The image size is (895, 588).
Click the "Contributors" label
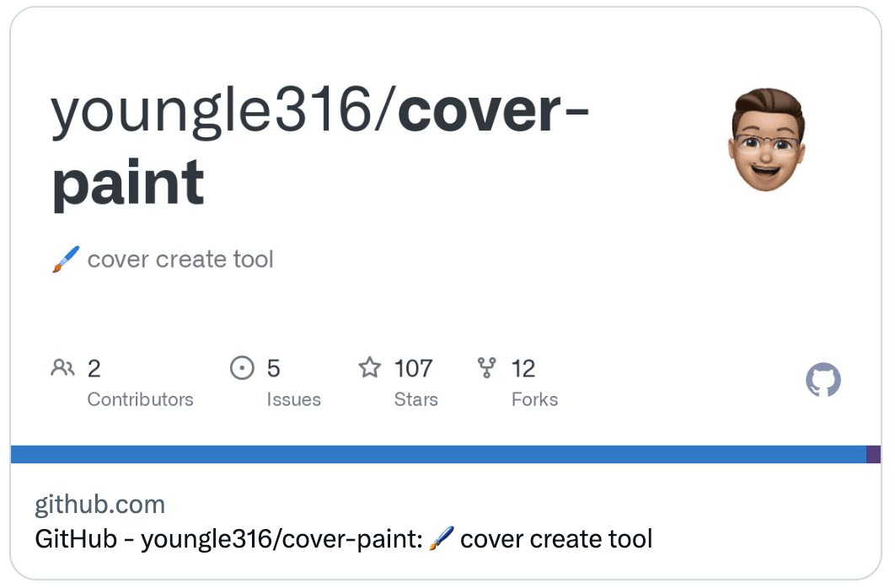pos(140,399)
